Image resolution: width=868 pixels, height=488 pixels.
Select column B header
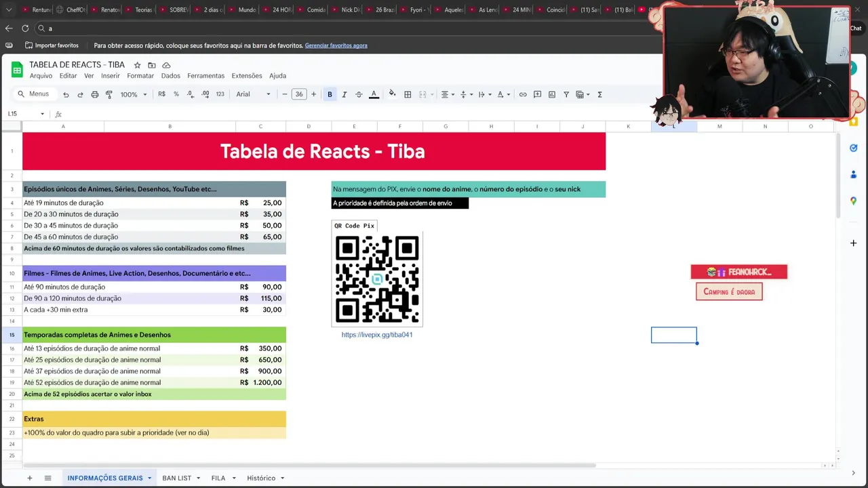(x=170, y=126)
